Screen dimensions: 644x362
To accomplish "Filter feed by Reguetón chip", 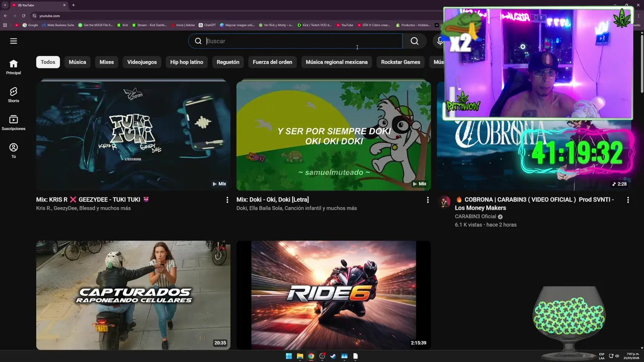I will coord(228,62).
